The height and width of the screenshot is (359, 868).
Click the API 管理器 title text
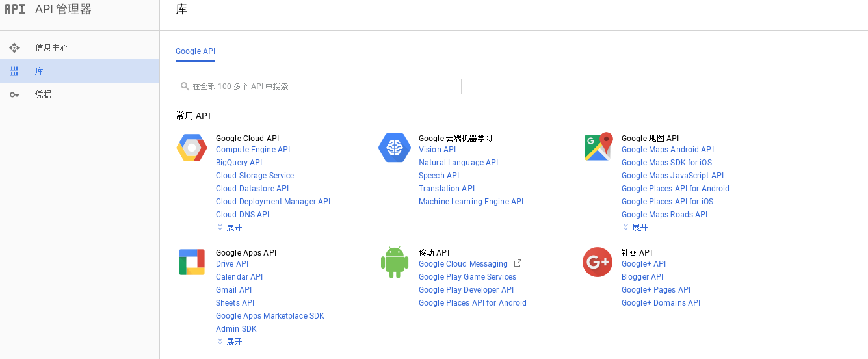[x=63, y=9]
